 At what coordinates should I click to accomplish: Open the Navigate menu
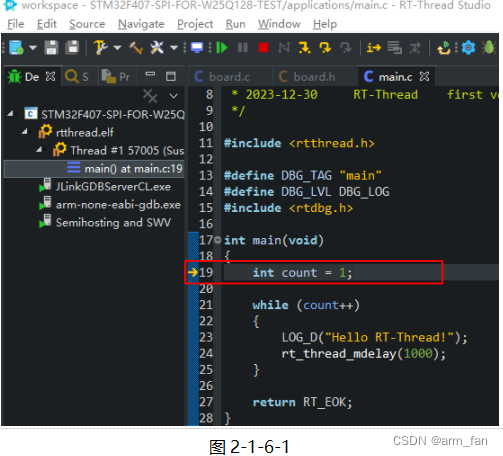[x=141, y=24]
